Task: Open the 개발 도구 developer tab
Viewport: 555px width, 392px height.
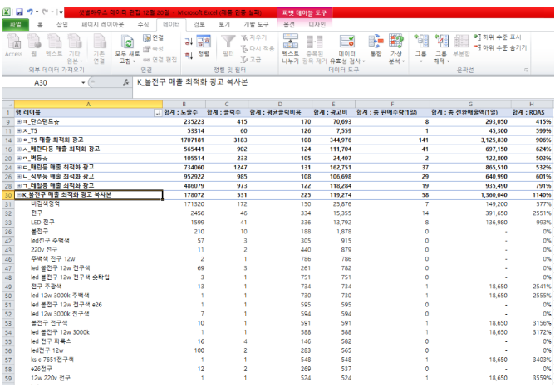Action: (x=256, y=24)
